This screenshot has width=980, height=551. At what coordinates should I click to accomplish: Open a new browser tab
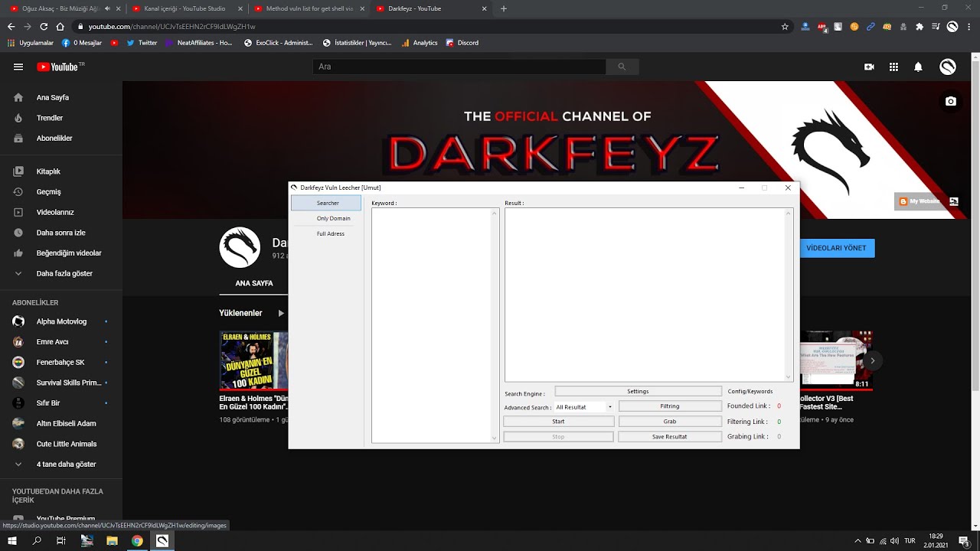pos(503,8)
